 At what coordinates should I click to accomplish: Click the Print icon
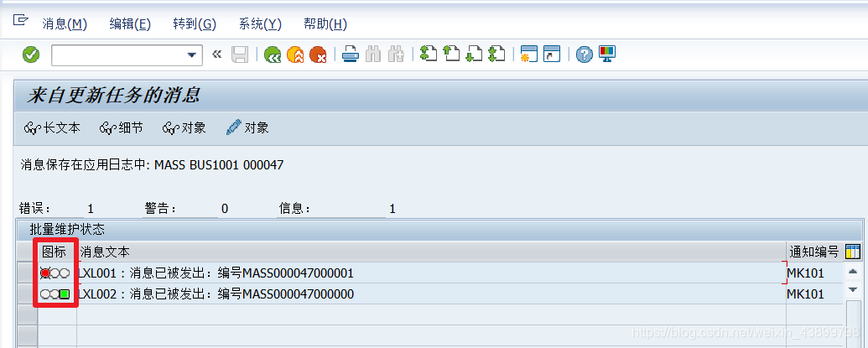pyautogui.click(x=351, y=55)
